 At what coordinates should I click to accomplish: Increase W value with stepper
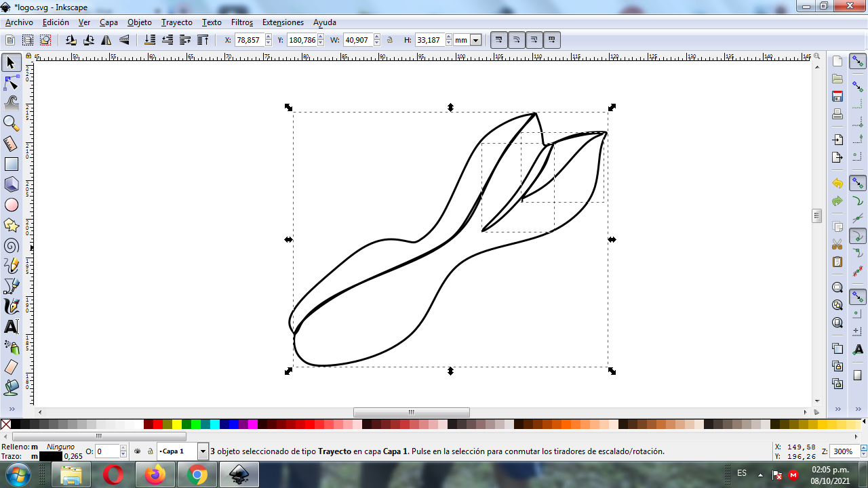click(376, 37)
